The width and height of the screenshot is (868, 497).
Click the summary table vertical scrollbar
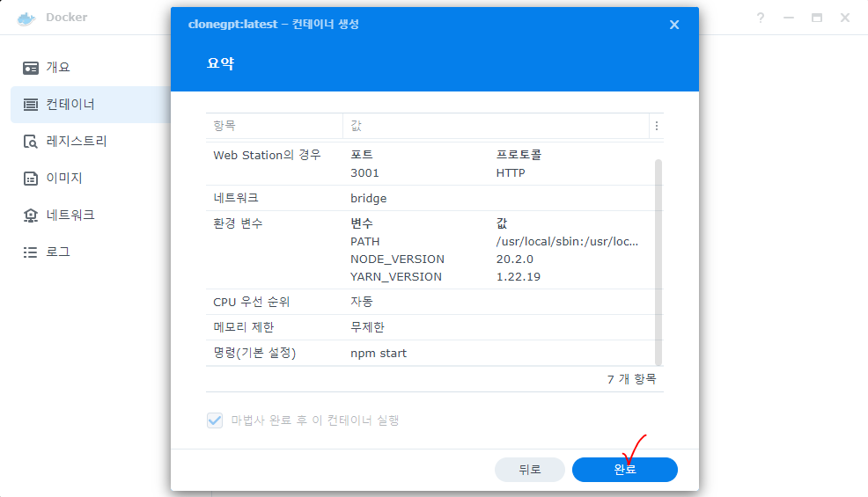pyautogui.click(x=658, y=262)
